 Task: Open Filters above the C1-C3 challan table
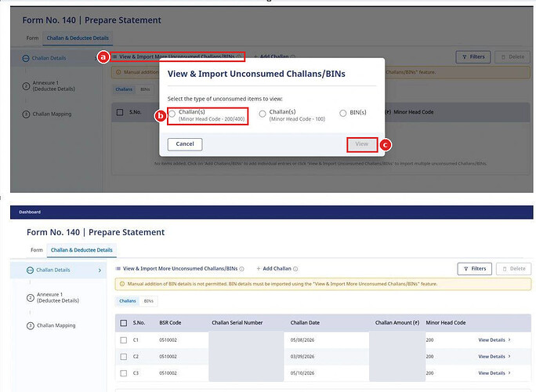474,269
